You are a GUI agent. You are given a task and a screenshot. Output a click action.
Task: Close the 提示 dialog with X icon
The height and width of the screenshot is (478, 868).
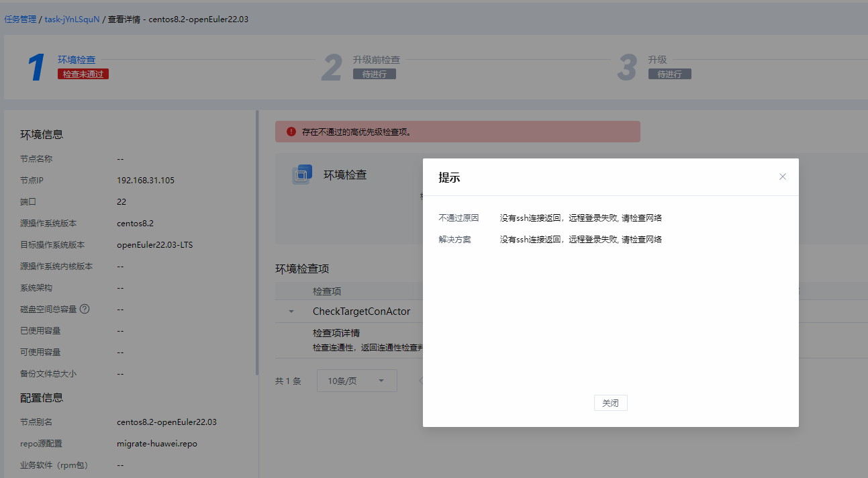coord(782,177)
